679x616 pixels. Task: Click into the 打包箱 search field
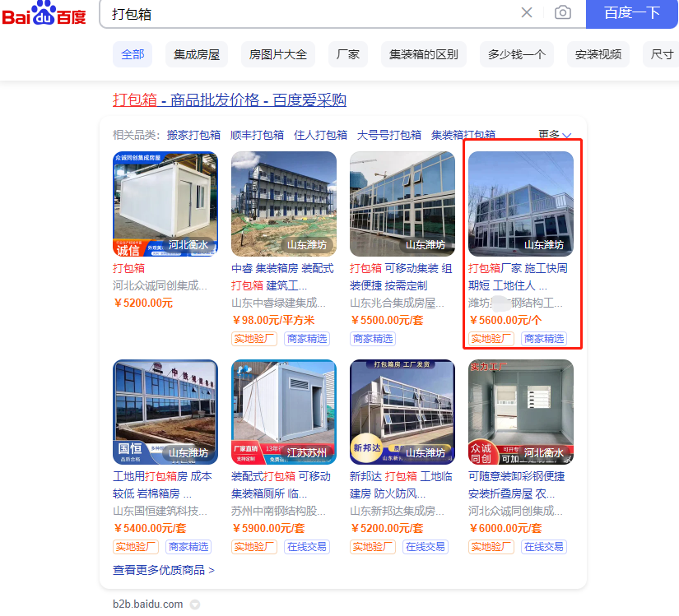pos(312,14)
